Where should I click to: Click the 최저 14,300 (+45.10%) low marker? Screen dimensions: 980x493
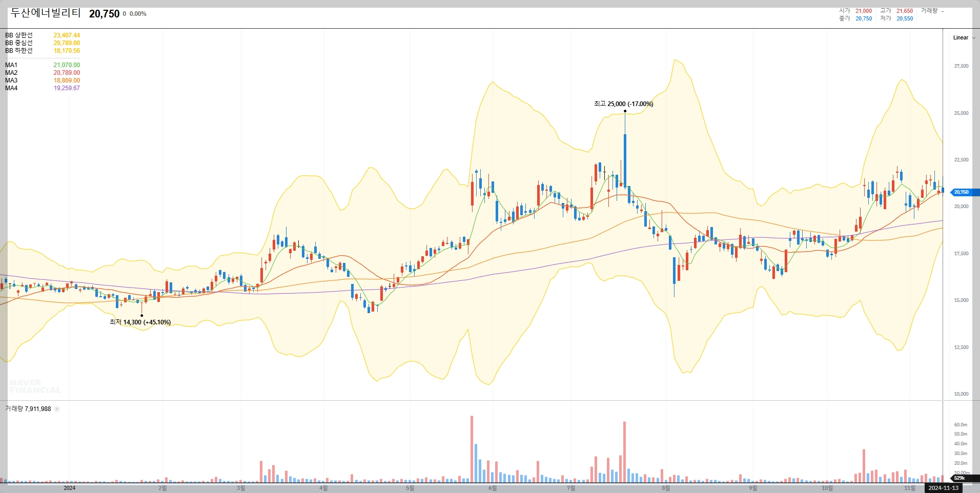point(140,322)
